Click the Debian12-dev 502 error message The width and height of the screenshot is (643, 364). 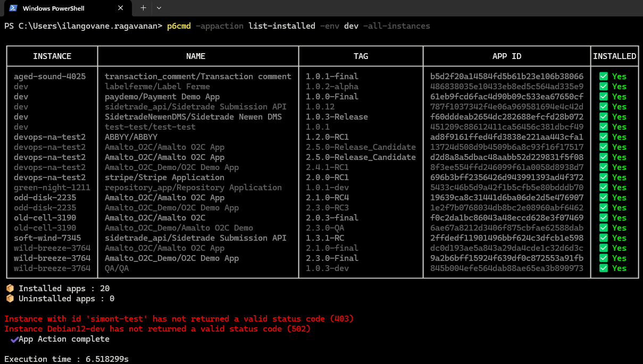[157, 329]
